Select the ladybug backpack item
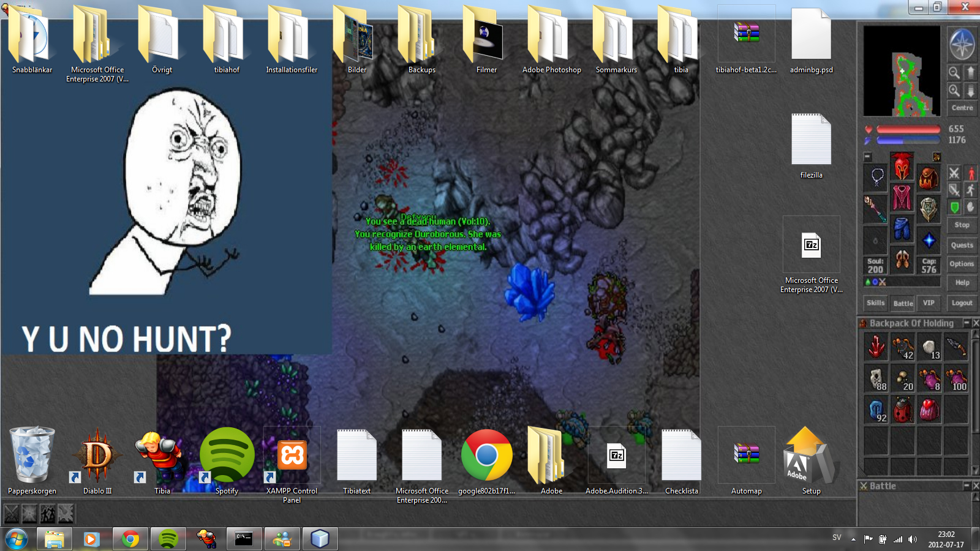Image resolution: width=980 pixels, height=551 pixels. (902, 410)
